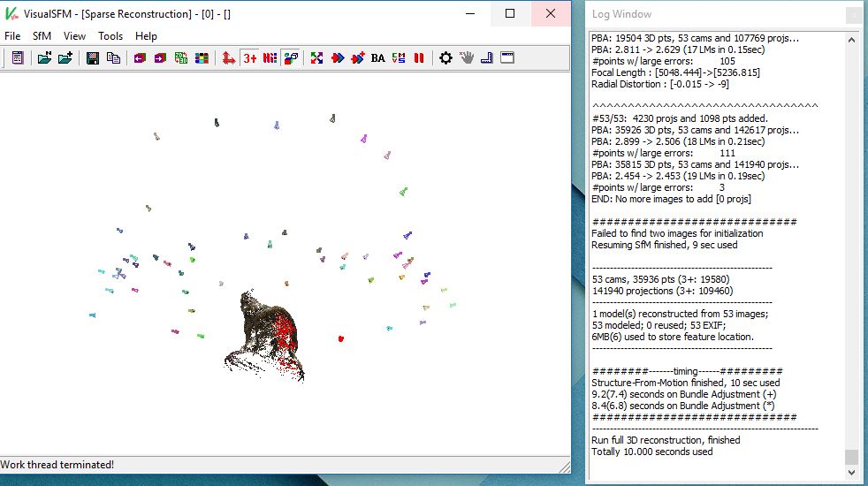Screen dimensions: 868x486
Task: Click the Open Multi Images folder icon
Action: [x=44, y=58]
